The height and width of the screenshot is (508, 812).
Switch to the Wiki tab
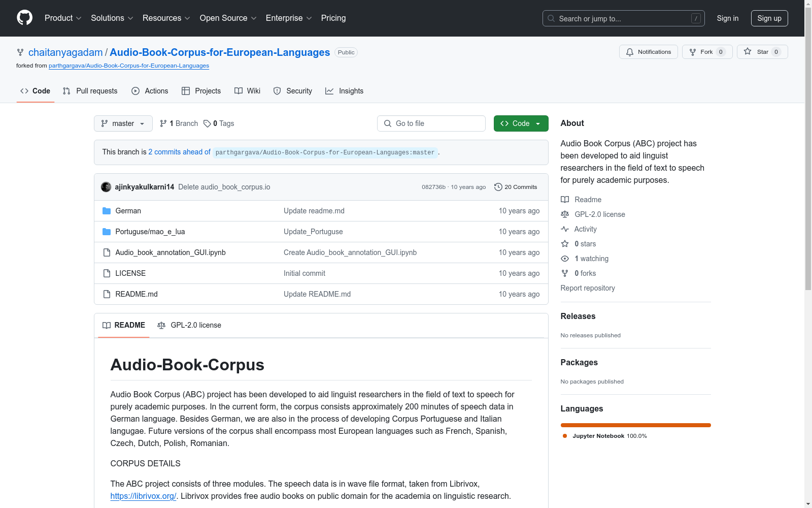248,91
